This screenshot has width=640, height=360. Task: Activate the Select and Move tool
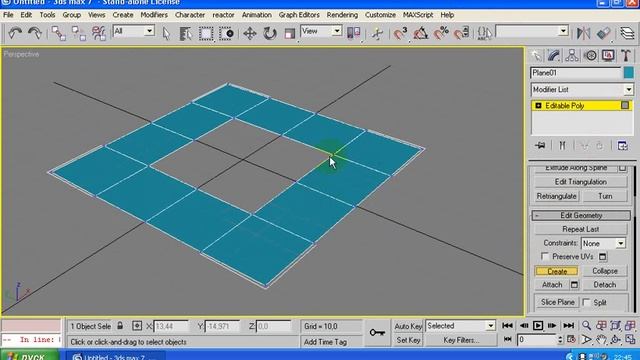249,33
